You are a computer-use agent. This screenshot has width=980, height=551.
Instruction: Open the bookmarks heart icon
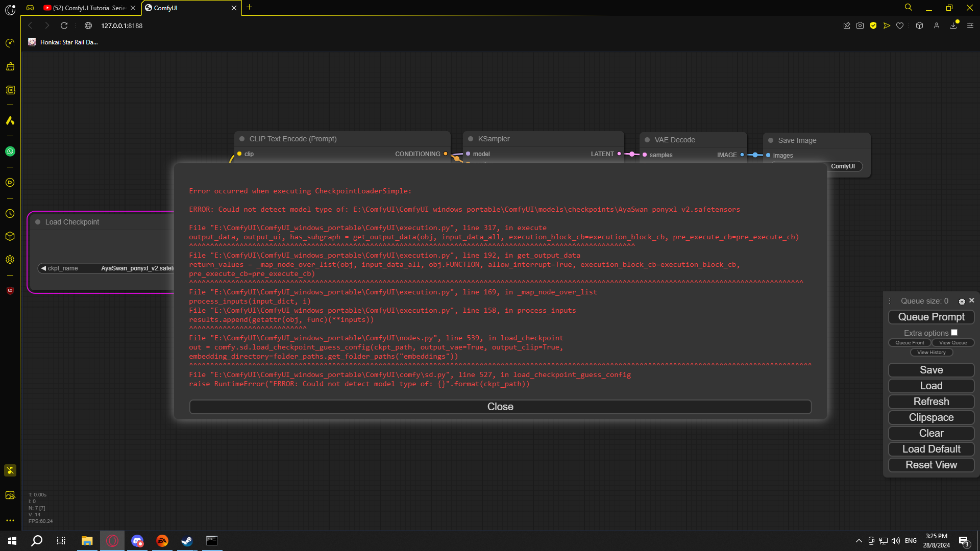pyautogui.click(x=900, y=26)
